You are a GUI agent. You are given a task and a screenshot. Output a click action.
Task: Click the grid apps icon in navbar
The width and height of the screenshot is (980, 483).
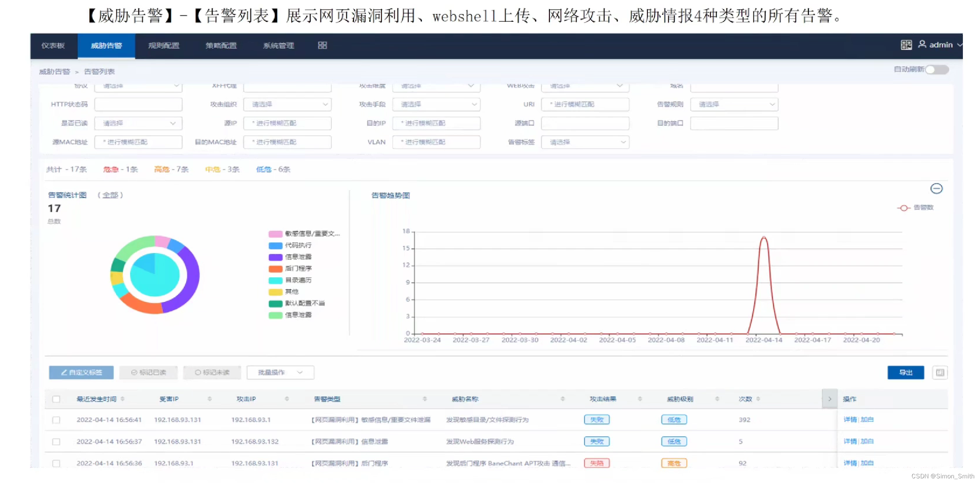pos(322,45)
